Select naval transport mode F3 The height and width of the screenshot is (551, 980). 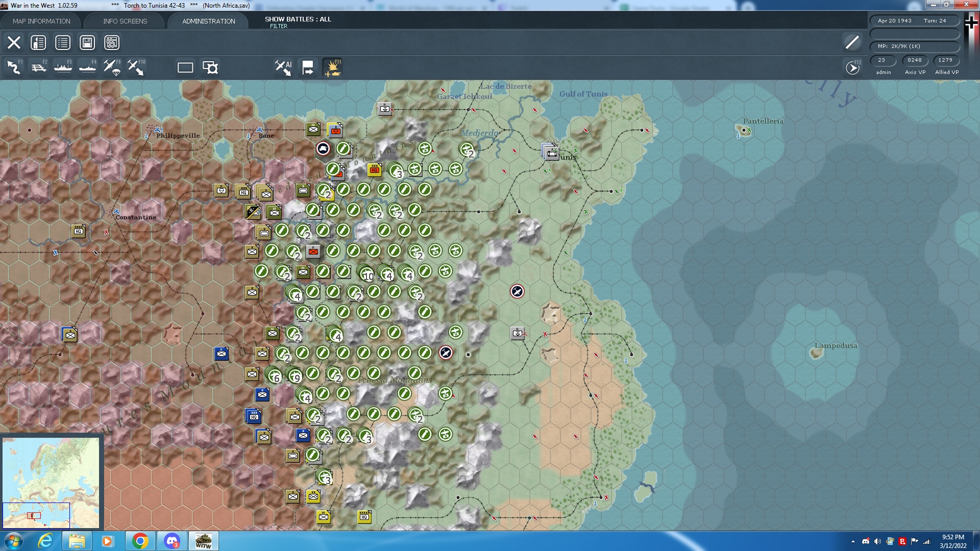pos(63,67)
